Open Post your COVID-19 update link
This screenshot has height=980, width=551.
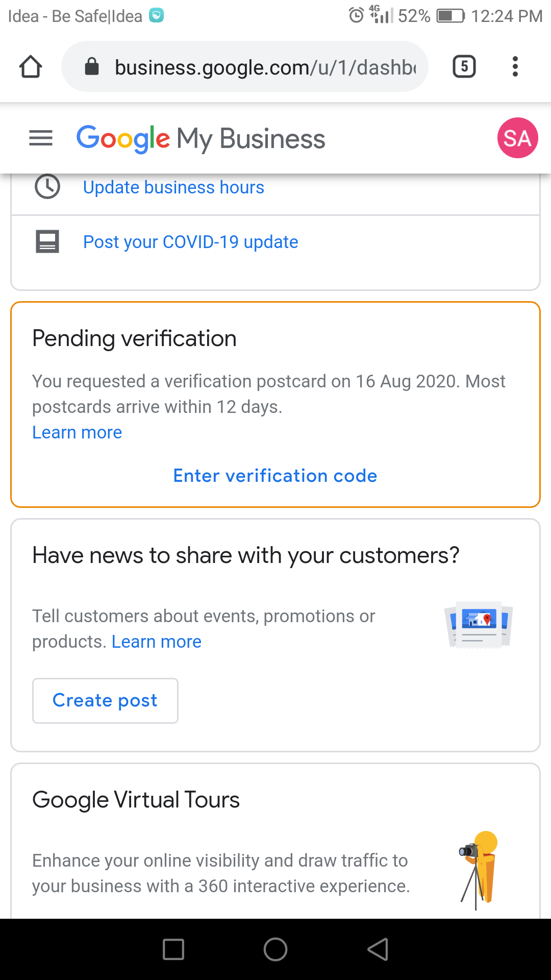click(x=190, y=242)
